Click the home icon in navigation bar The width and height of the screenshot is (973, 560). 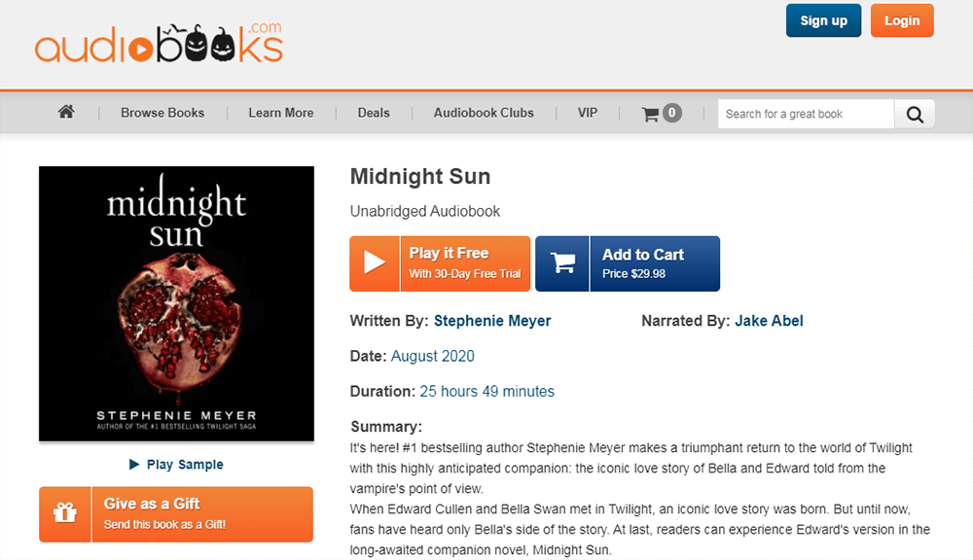pyautogui.click(x=66, y=112)
